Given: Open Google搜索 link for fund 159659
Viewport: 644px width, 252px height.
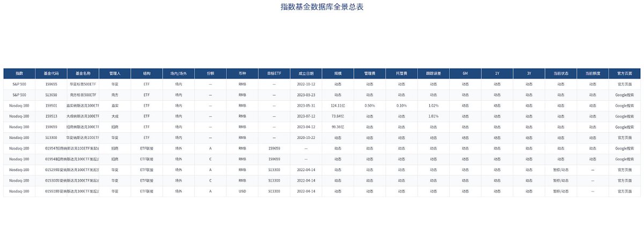Looking at the screenshot, I should (625, 127).
